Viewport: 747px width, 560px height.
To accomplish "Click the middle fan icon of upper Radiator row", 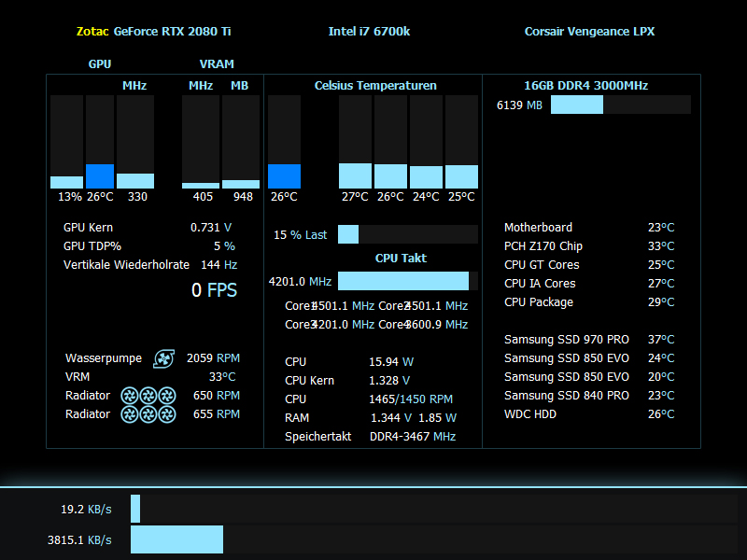I will pyautogui.click(x=148, y=395).
